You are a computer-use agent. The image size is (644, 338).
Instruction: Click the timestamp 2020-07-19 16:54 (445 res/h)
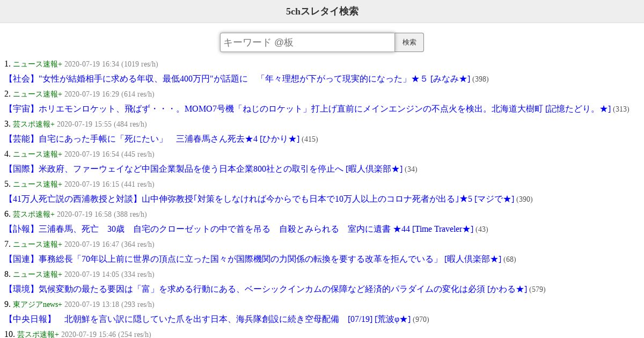[109, 154]
